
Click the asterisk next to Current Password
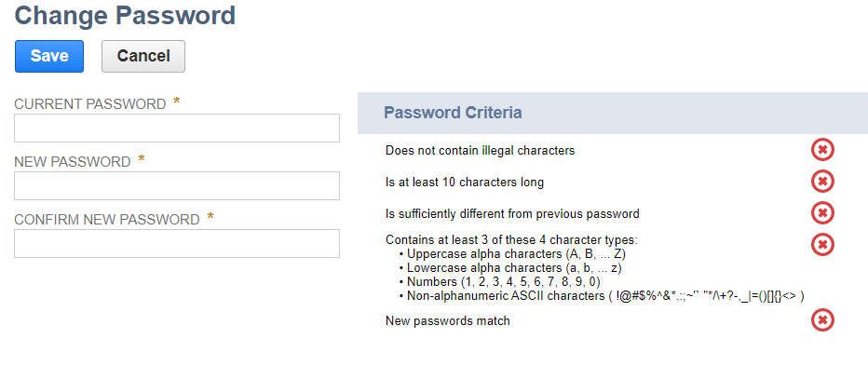177,102
